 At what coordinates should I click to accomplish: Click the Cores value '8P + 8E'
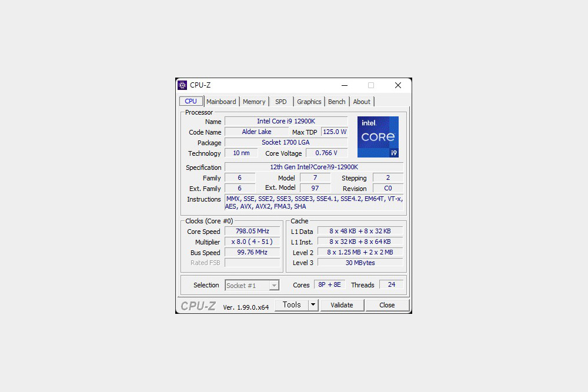pyautogui.click(x=330, y=285)
